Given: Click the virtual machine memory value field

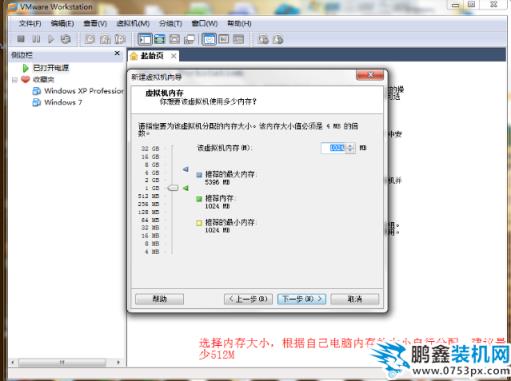Looking at the screenshot, I should tap(334, 148).
